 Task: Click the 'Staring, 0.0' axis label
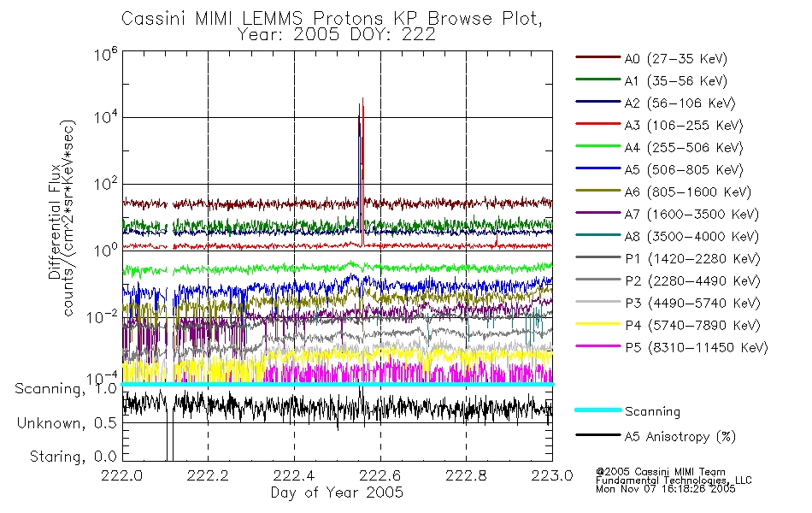coord(73,457)
